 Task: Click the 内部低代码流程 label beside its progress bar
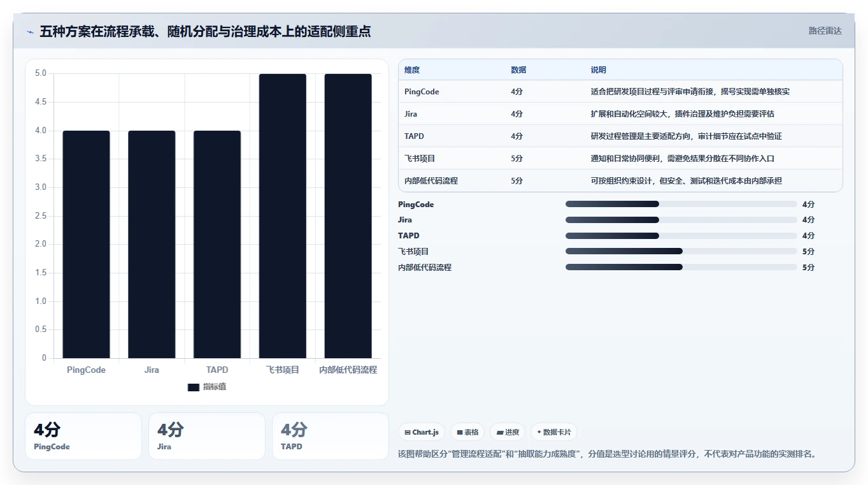pos(425,268)
